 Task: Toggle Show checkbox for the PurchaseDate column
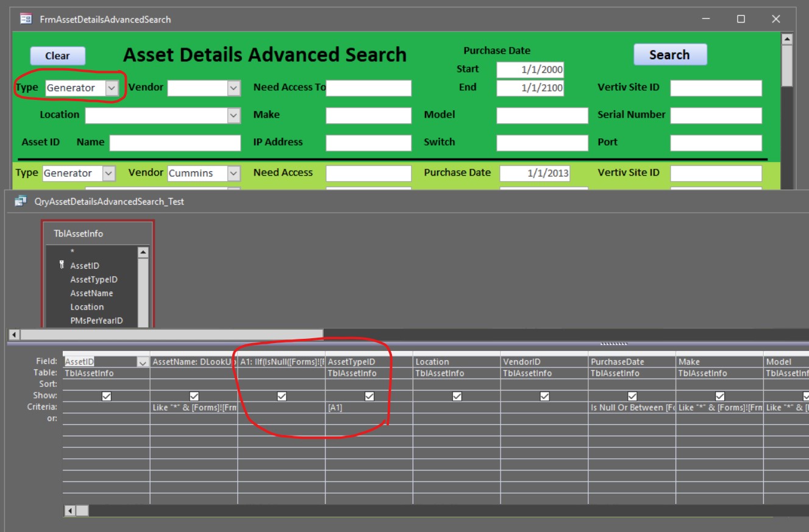632,396
